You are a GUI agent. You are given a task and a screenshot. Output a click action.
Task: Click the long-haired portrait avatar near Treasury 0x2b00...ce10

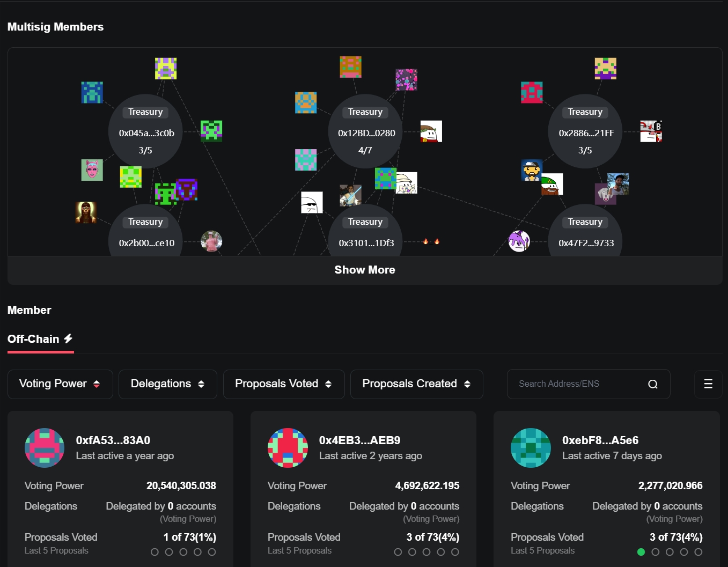pyautogui.click(x=86, y=212)
